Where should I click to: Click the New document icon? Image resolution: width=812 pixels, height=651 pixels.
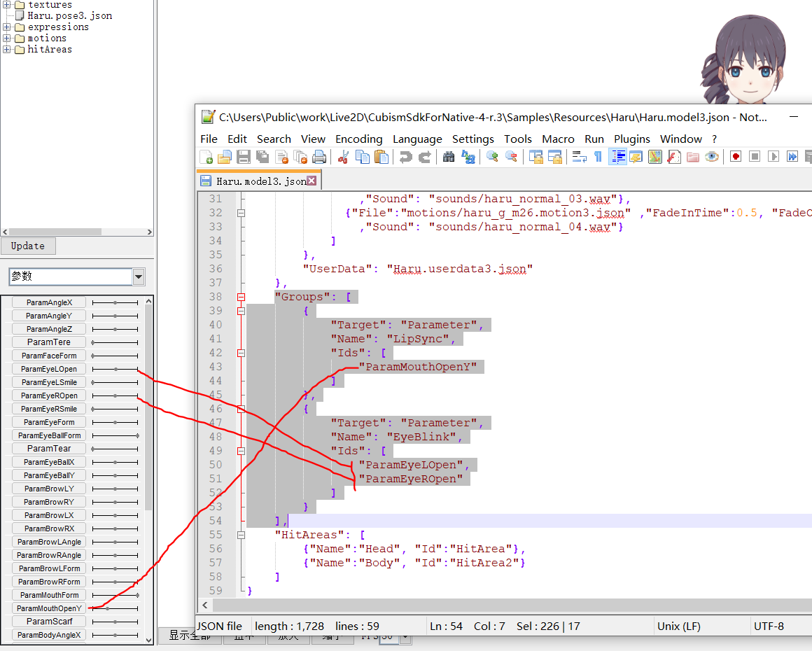[x=206, y=157]
